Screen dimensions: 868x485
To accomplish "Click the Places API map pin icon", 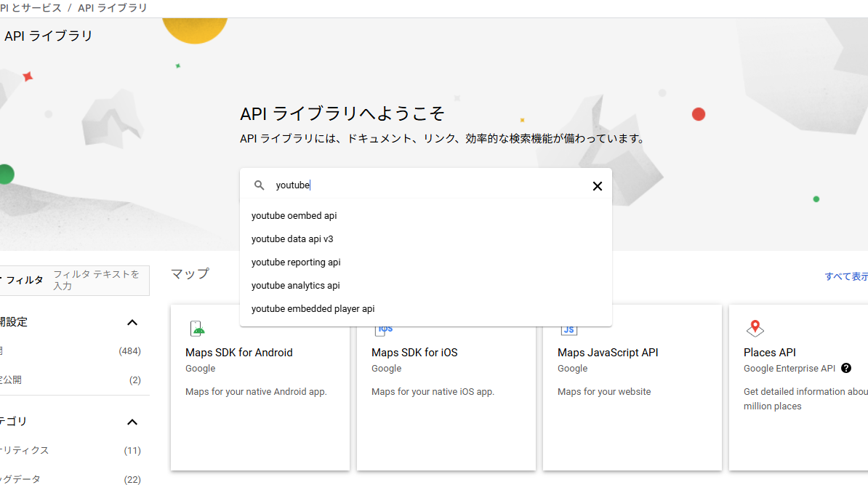I will tap(755, 327).
